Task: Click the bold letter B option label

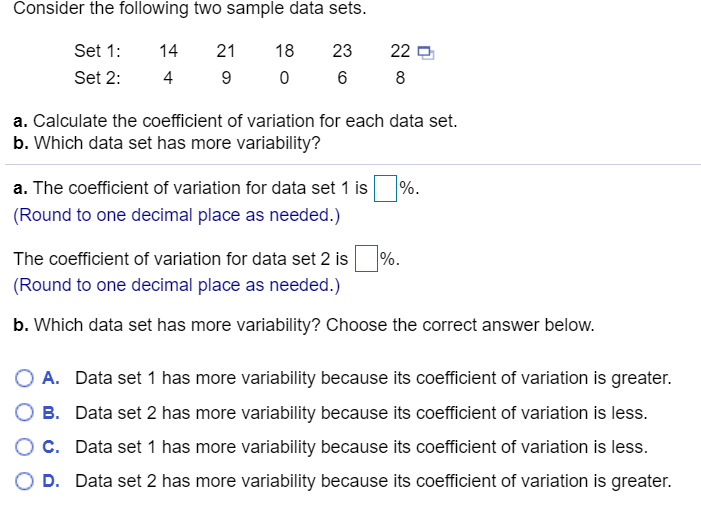Action: 51,413
